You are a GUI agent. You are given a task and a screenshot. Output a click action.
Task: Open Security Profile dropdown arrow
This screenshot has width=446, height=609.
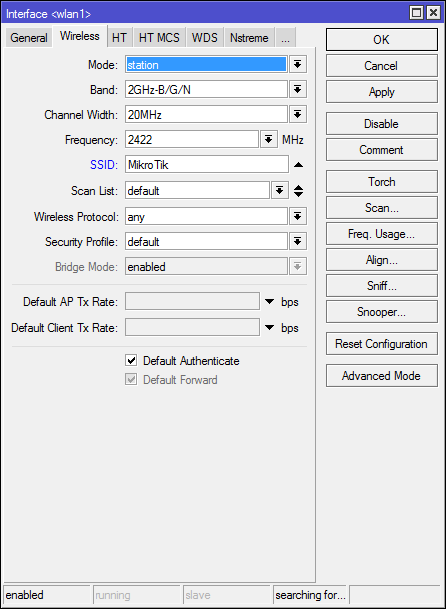[298, 242]
